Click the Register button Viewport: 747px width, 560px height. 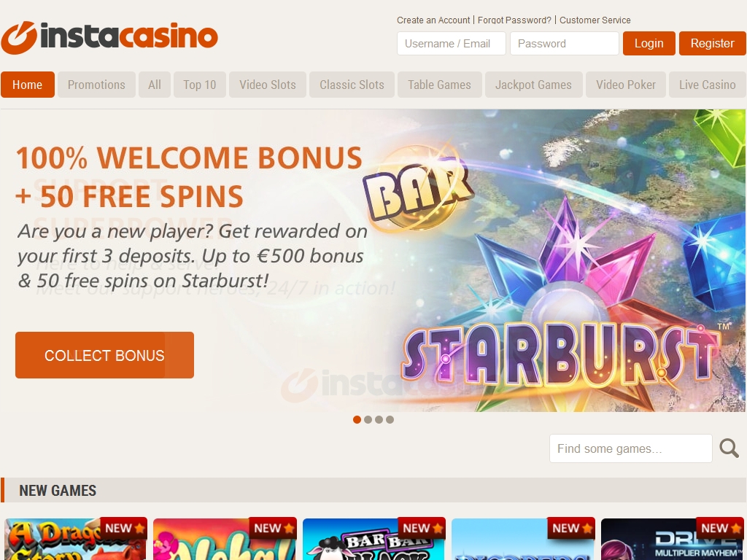click(712, 43)
